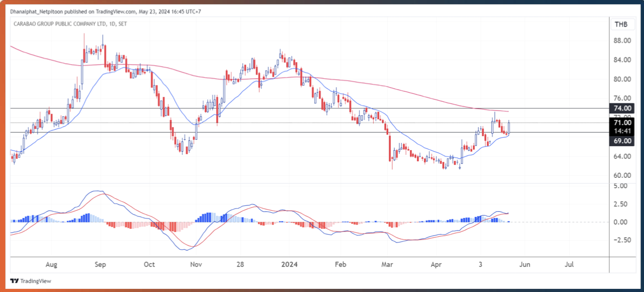This screenshot has height=292, width=644.
Task: Open the THB currency selector
Action: click(621, 25)
